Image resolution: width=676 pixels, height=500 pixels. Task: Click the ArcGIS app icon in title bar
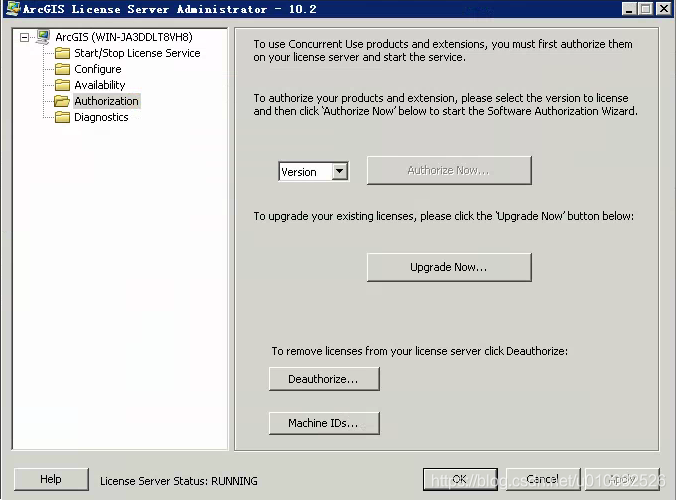pyautogui.click(x=13, y=9)
